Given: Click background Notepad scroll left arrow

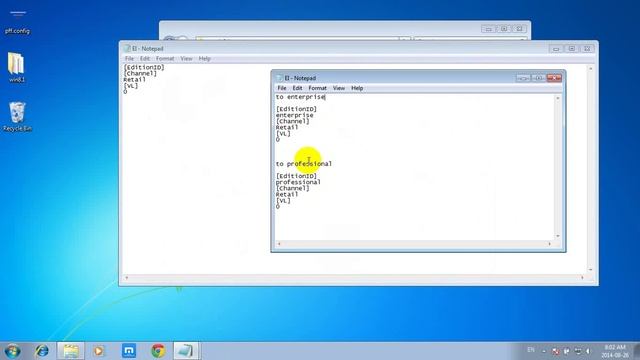Looking at the screenshot, I should tap(127, 278).
